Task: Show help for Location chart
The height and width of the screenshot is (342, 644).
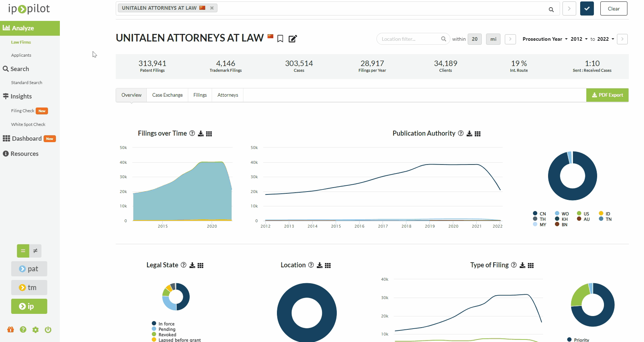Action: point(311,265)
